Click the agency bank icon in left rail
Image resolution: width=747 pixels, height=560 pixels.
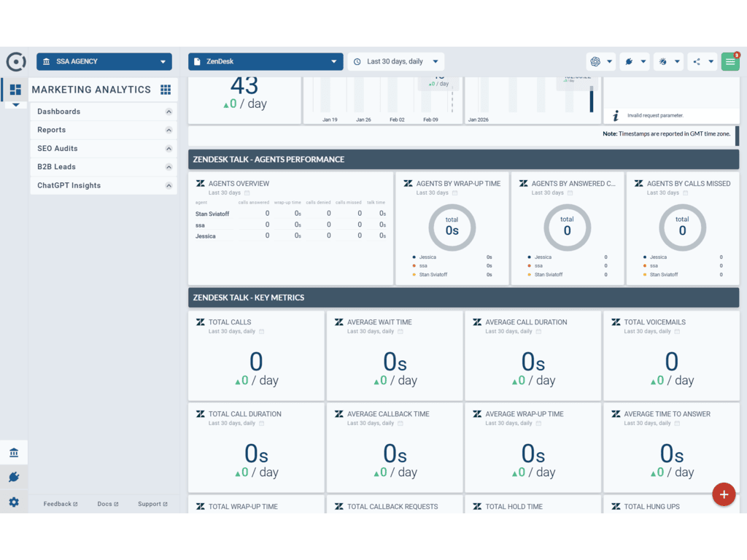tap(14, 453)
